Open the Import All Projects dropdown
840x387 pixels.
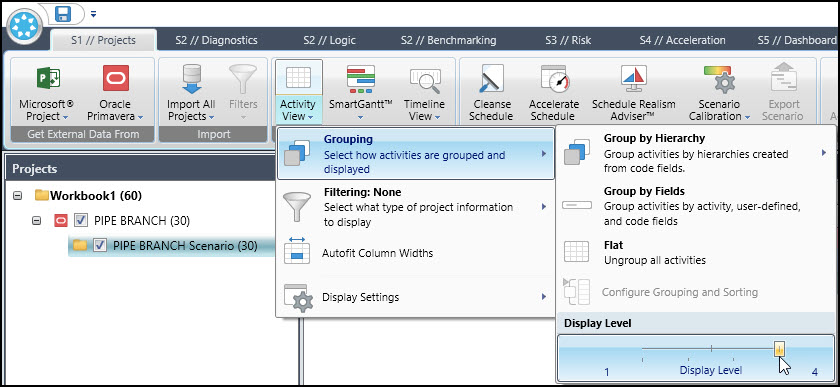(x=191, y=110)
